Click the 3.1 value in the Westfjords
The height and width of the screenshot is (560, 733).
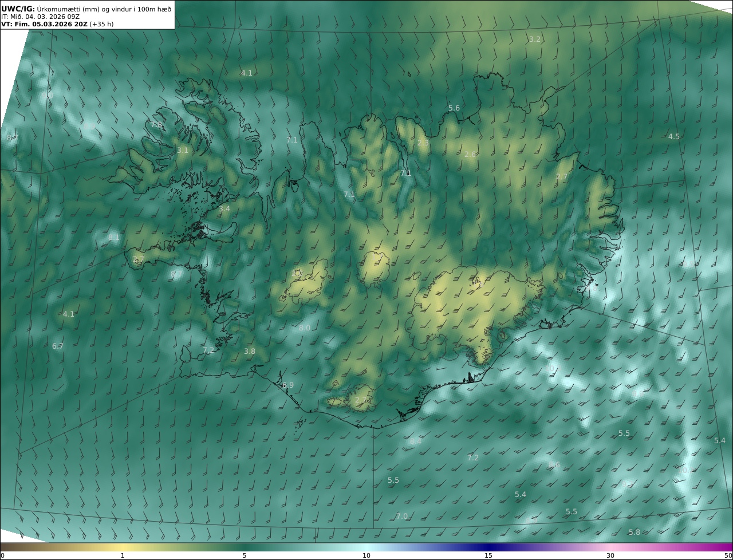182,150
